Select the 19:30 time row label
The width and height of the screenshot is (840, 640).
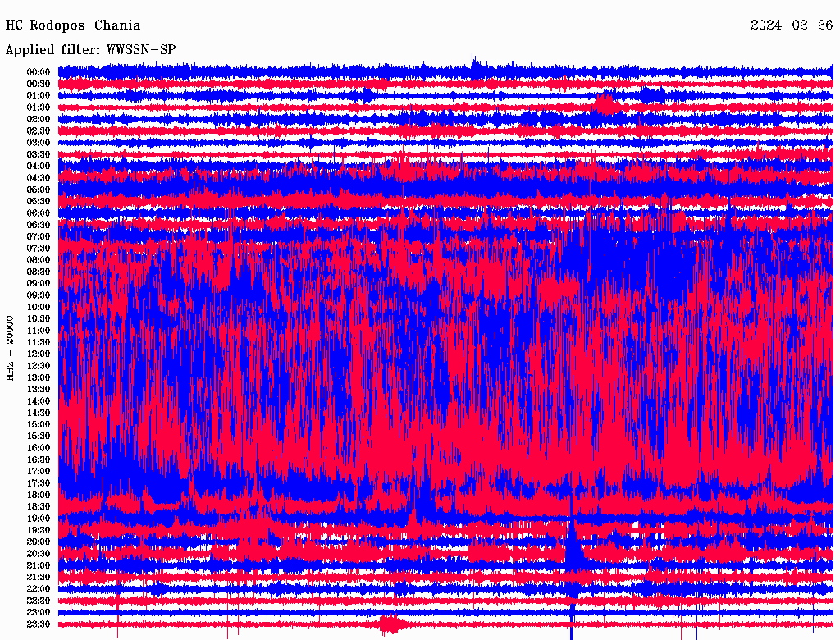point(39,530)
